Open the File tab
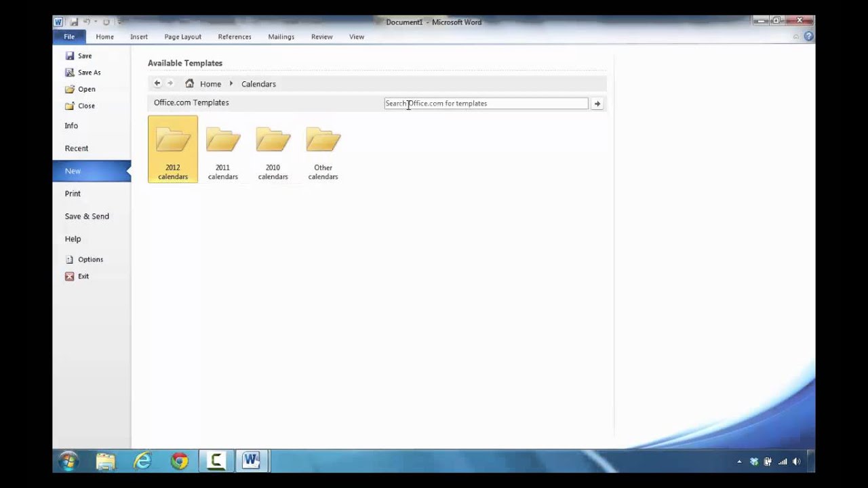The image size is (868, 488). click(x=69, y=37)
